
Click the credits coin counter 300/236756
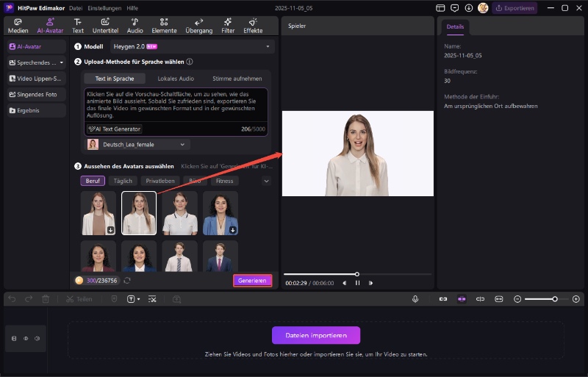[97, 281]
